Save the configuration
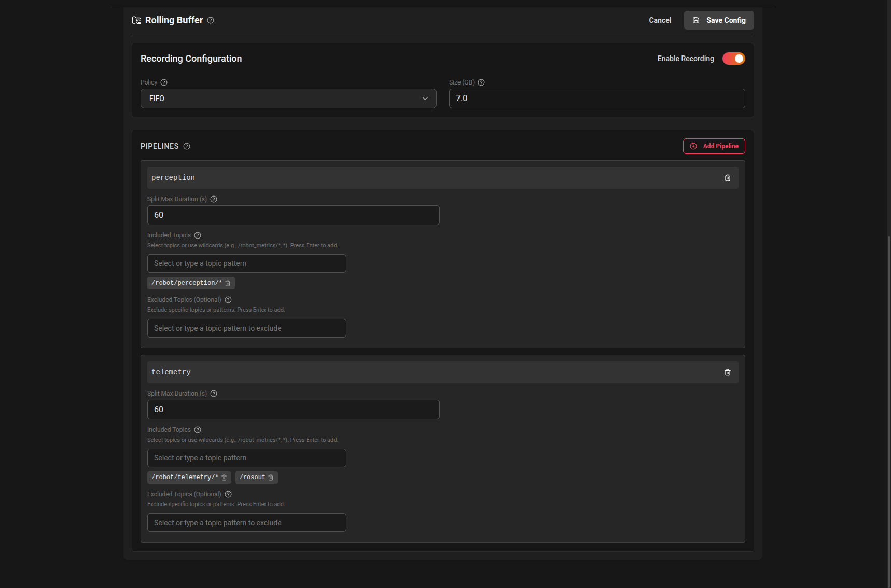 coord(719,20)
